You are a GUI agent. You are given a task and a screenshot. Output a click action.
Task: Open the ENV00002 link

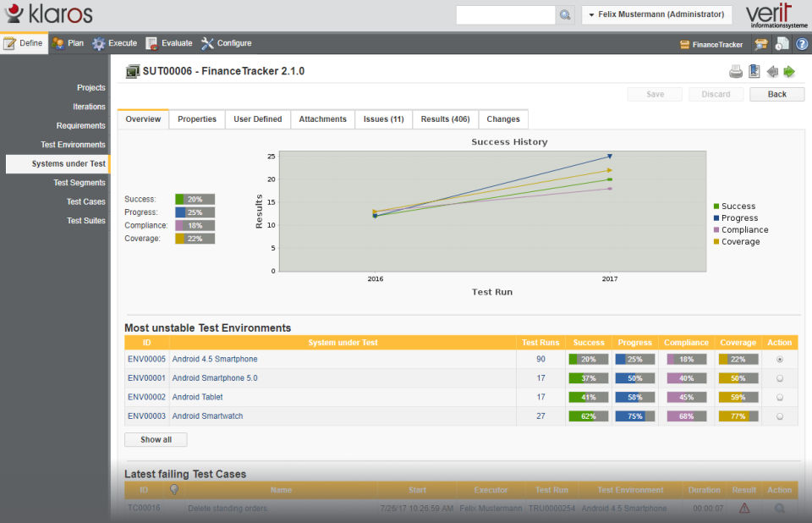point(146,397)
